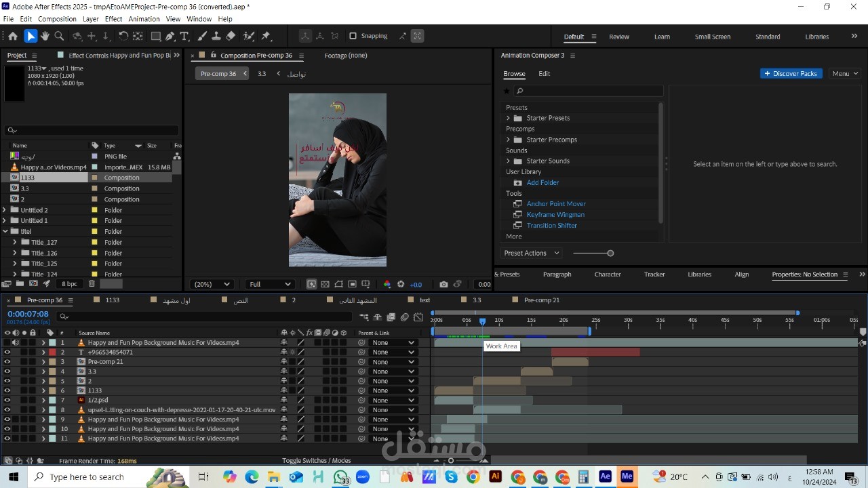Screen dimensions: 868x488
Task: Take snapshot in composition viewer
Action: click(443, 284)
